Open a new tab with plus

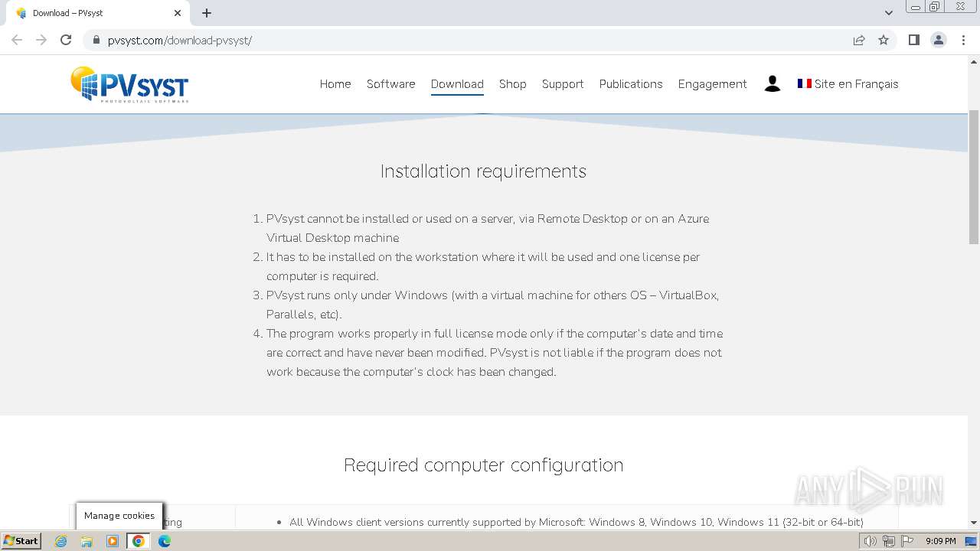click(x=207, y=13)
